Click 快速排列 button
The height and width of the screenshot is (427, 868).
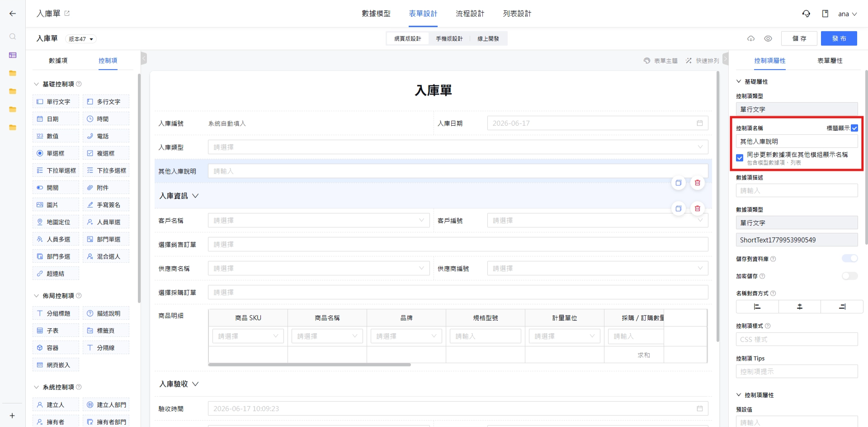[702, 61]
